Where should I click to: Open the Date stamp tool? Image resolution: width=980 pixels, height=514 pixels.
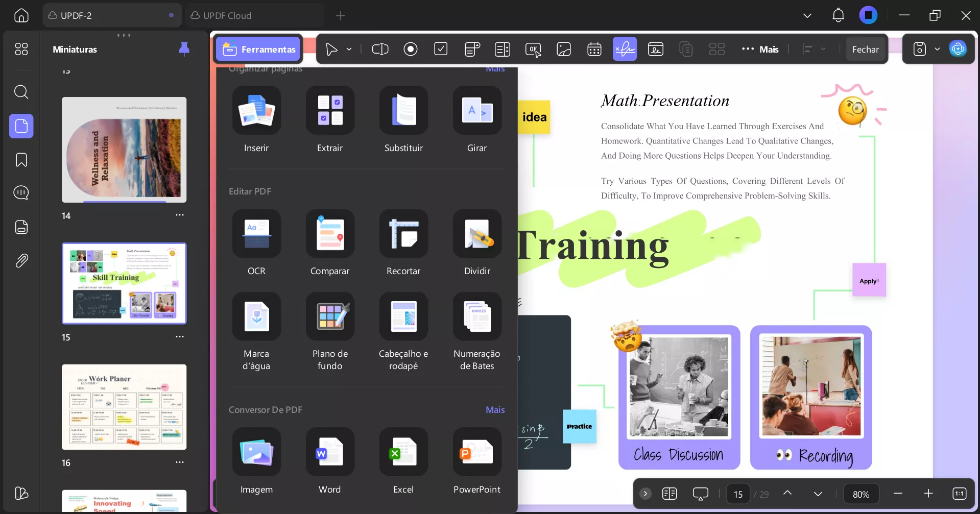(x=594, y=49)
